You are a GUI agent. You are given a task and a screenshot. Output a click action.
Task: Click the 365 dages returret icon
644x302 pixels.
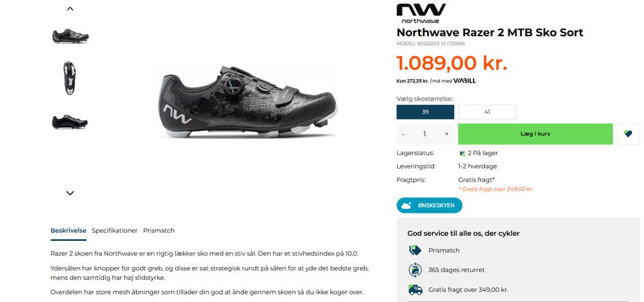coord(415,270)
